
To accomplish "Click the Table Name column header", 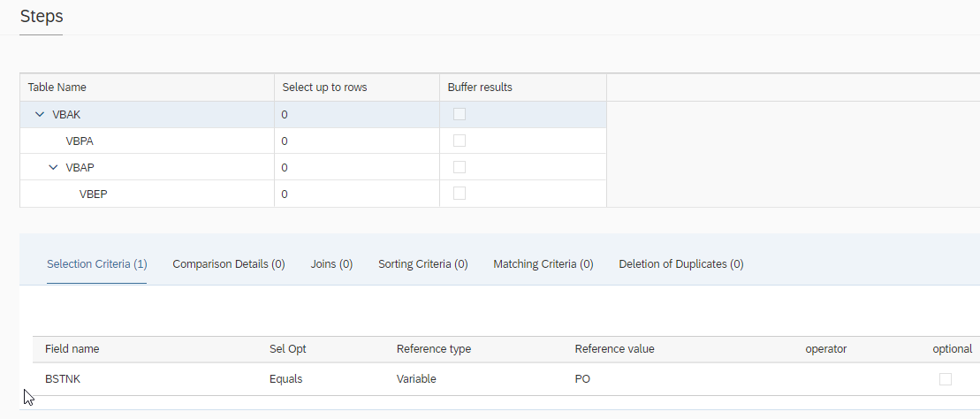I will point(57,88).
